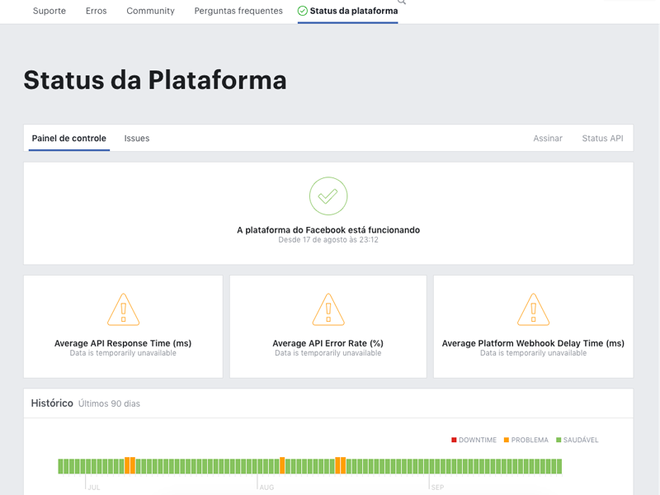Click 'Últimos 90 dias' text
This screenshot has height=495, width=660.
tap(109, 404)
